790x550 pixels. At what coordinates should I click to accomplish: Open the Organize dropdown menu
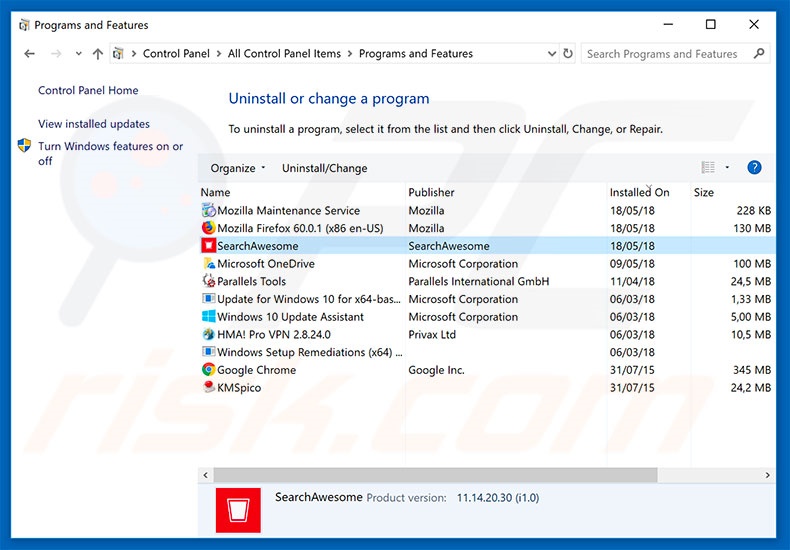(x=238, y=168)
